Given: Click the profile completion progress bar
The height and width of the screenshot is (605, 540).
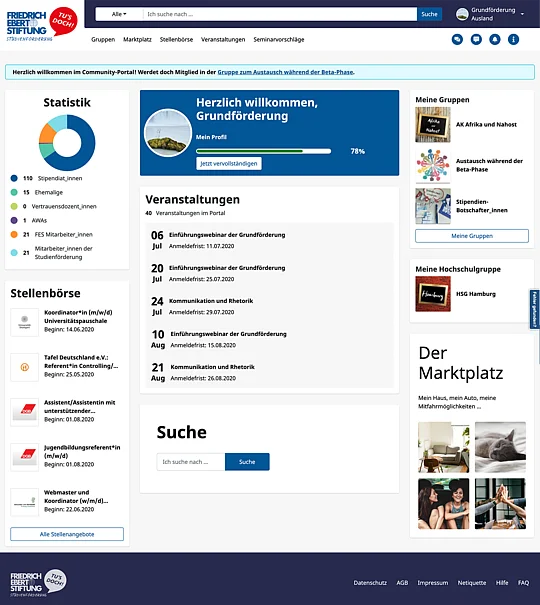Looking at the screenshot, I should pyautogui.click(x=263, y=151).
